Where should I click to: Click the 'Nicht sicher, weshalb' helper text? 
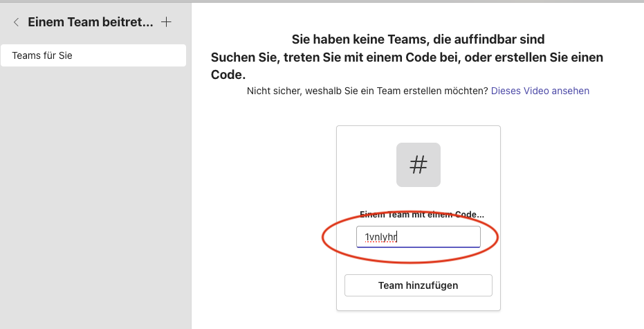(367, 91)
